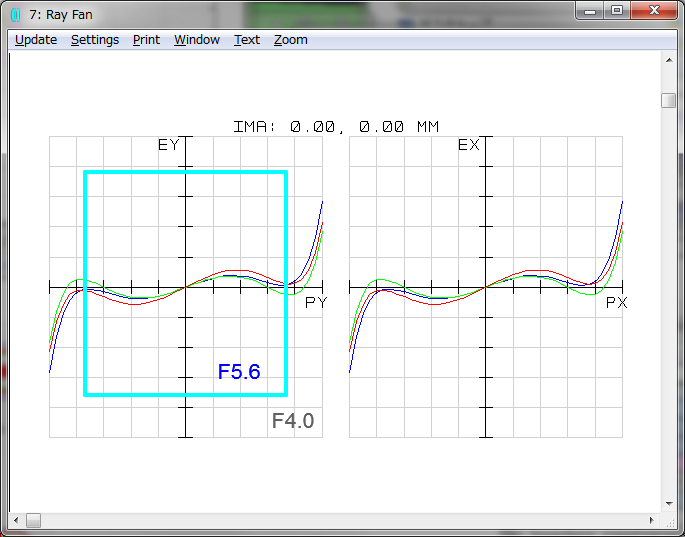Click the EX axis label
685x537 pixels.
point(469,145)
